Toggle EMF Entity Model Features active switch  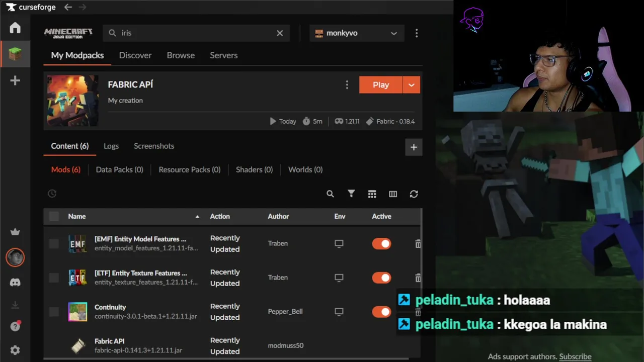click(x=381, y=244)
